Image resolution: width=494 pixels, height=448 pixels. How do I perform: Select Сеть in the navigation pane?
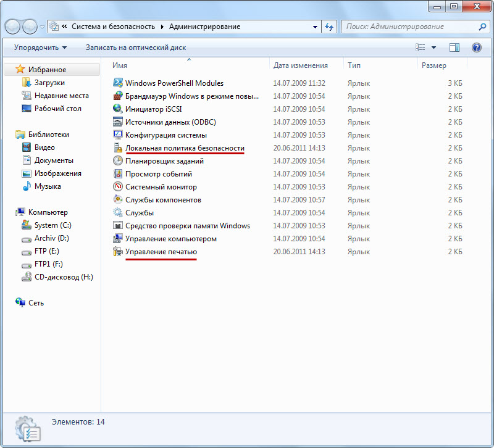[x=36, y=302]
